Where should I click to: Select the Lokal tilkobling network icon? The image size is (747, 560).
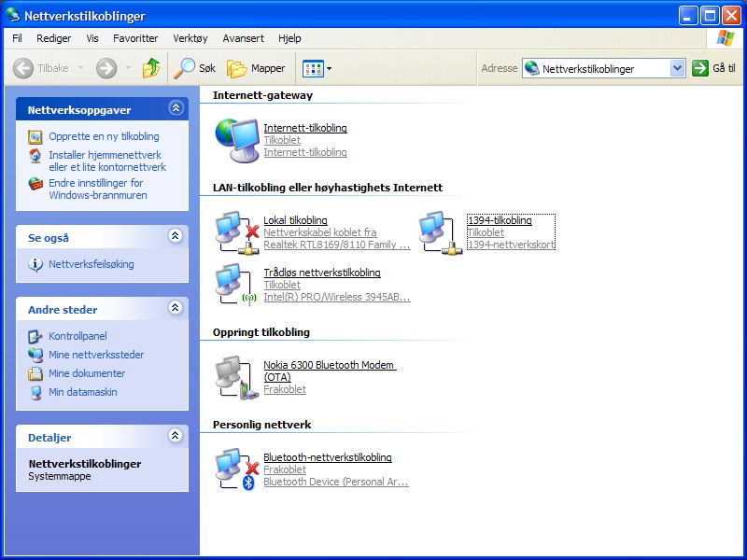pos(237,232)
